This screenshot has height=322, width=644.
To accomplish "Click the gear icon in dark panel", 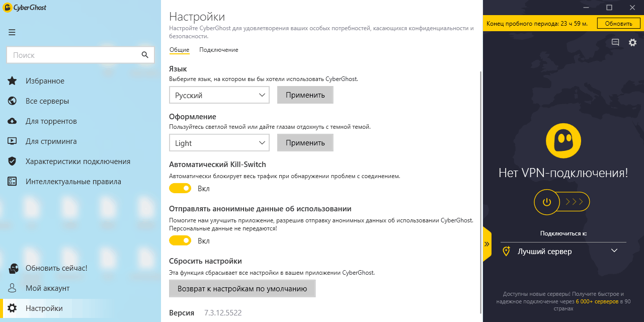I will click(633, 43).
